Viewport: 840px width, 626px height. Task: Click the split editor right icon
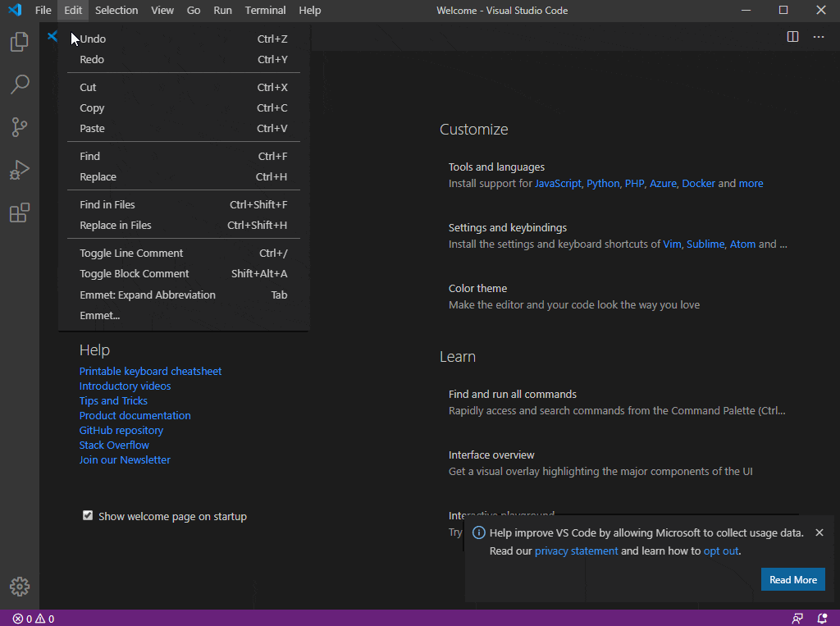click(793, 36)
